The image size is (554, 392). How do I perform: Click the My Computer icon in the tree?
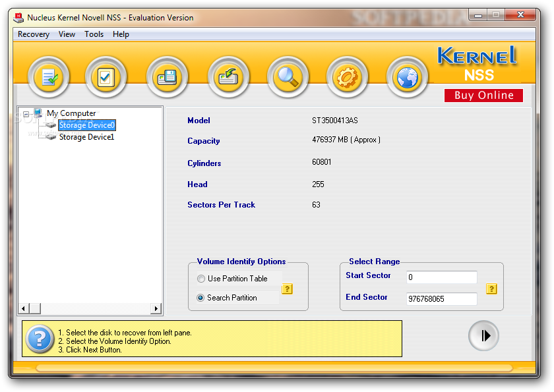38,113
